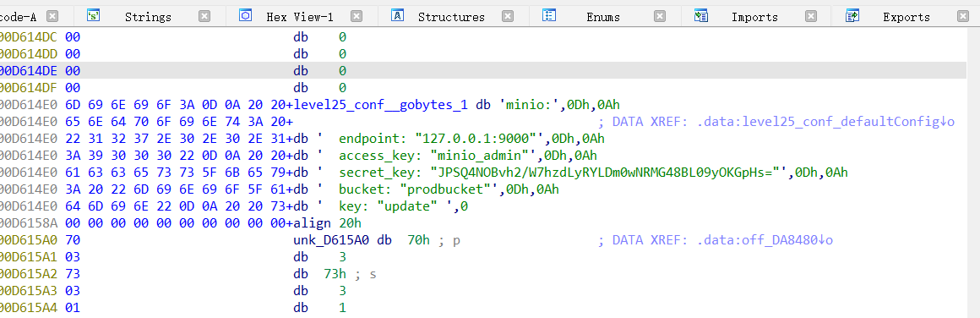
Task: Close the Enums tab
Action: (659, 16)
